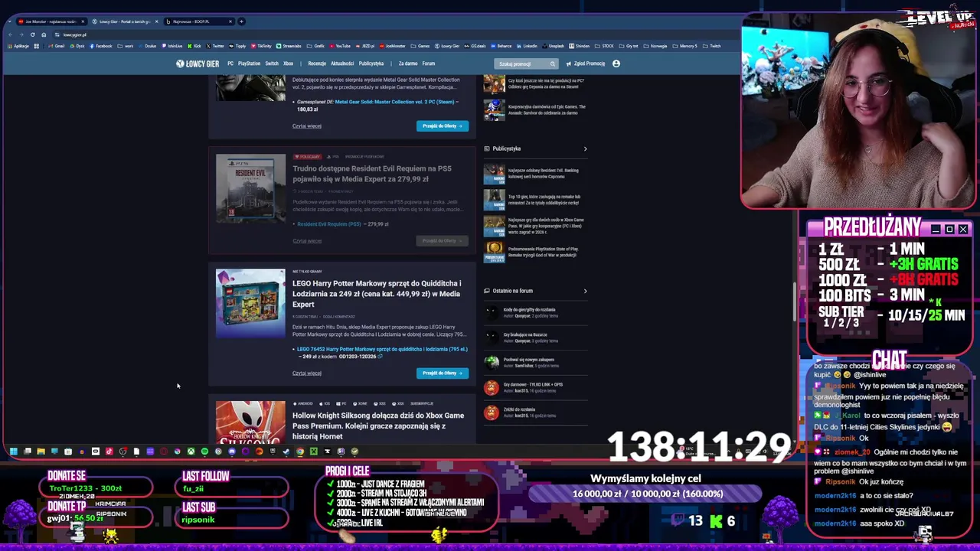Open Spotify from the taskbar

(x=204, y=452)
